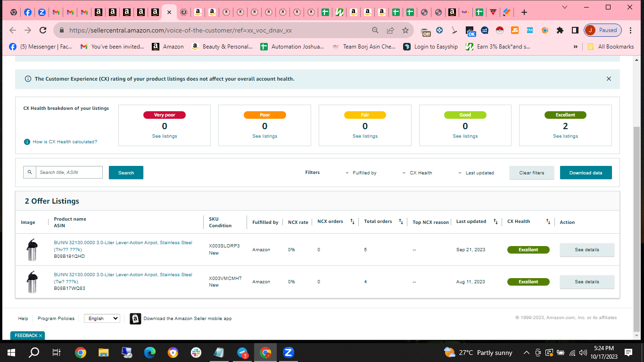See details for ASIN B08B17WQ83
The image size is (644, 362).
coord(587,282)
